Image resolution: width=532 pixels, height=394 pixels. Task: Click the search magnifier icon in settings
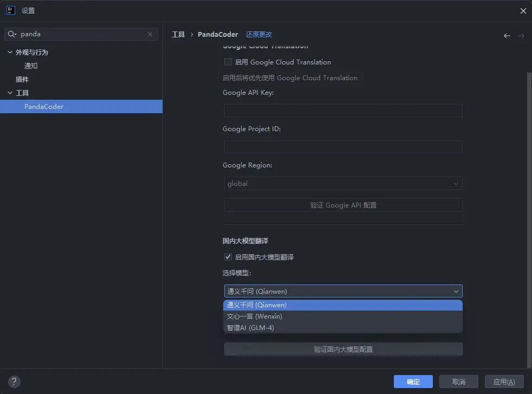12,34
